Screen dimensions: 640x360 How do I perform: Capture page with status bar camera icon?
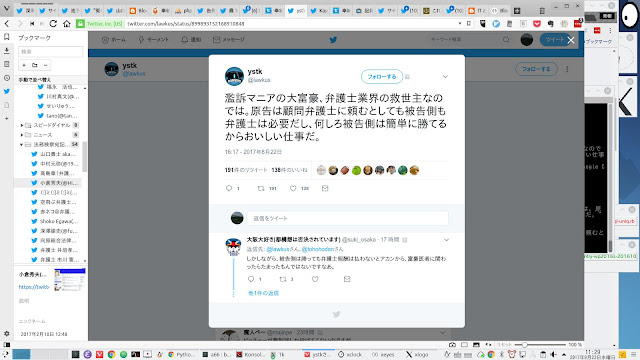tap(452, 344)
